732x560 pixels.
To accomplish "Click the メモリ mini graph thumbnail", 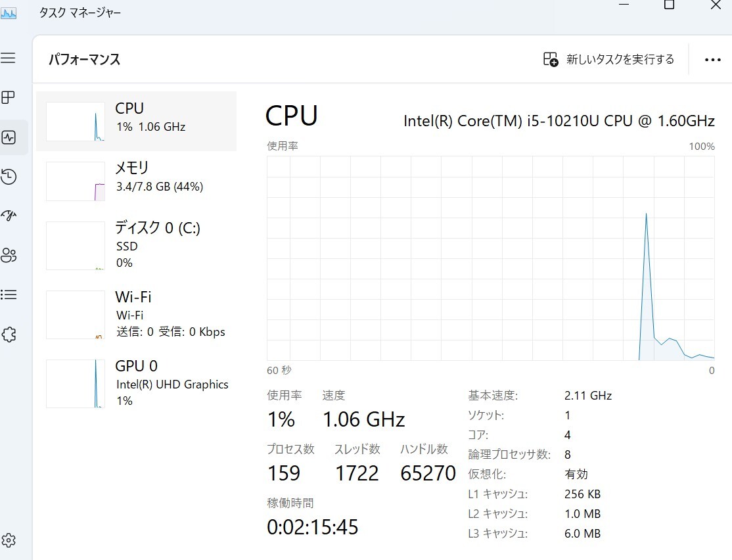I will pyautogui.click(x=76, y=181).
